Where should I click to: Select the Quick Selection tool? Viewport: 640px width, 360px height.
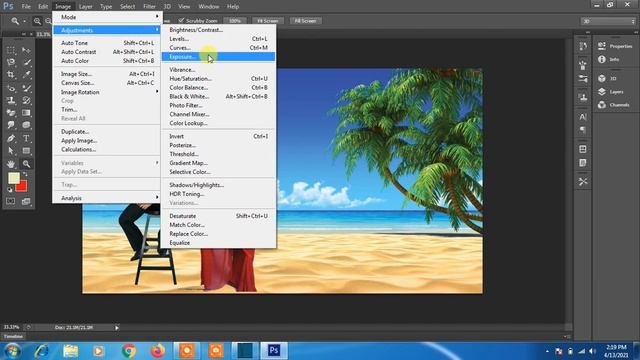point(26,62)
